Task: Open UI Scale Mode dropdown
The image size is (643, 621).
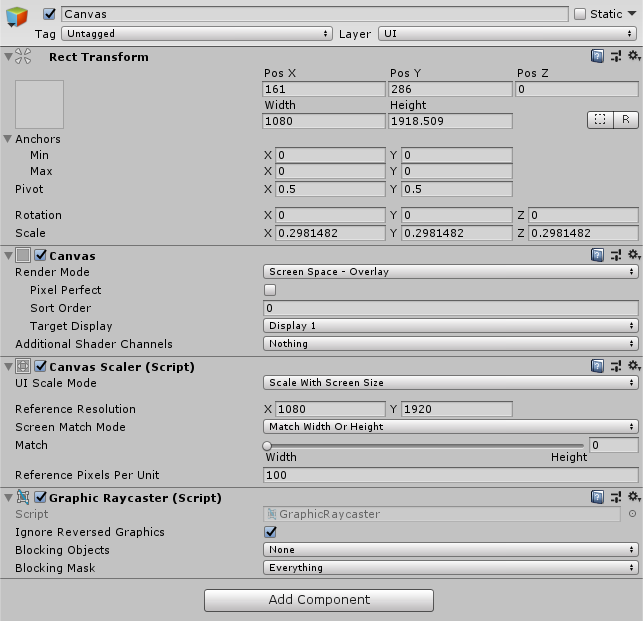Action: pos(450,383)
